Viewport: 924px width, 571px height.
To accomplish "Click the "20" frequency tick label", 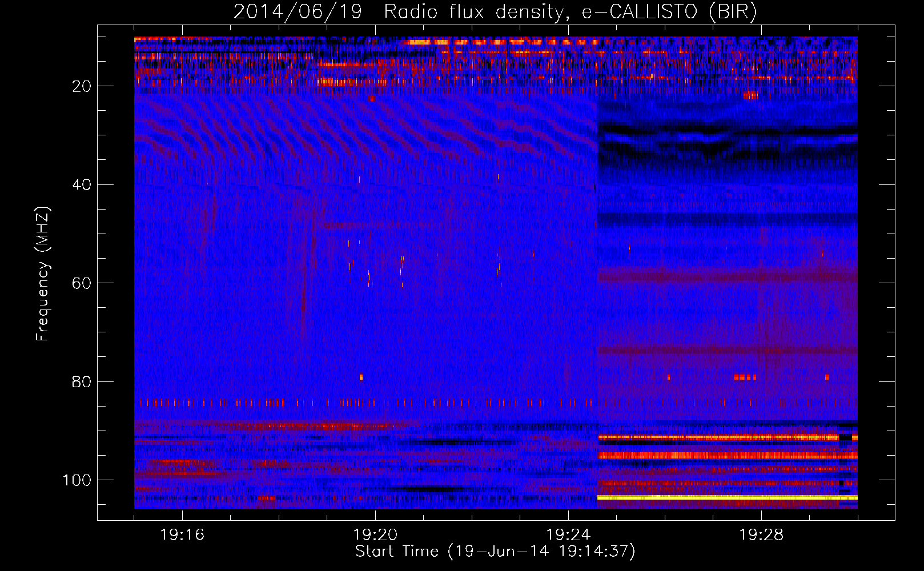I will point(82,86).
